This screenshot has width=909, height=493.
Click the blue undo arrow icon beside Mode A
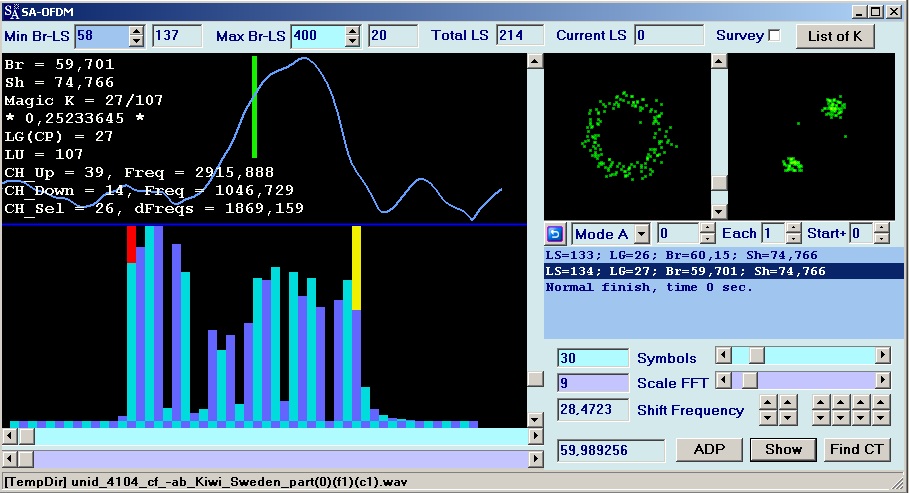pos(555,234)
